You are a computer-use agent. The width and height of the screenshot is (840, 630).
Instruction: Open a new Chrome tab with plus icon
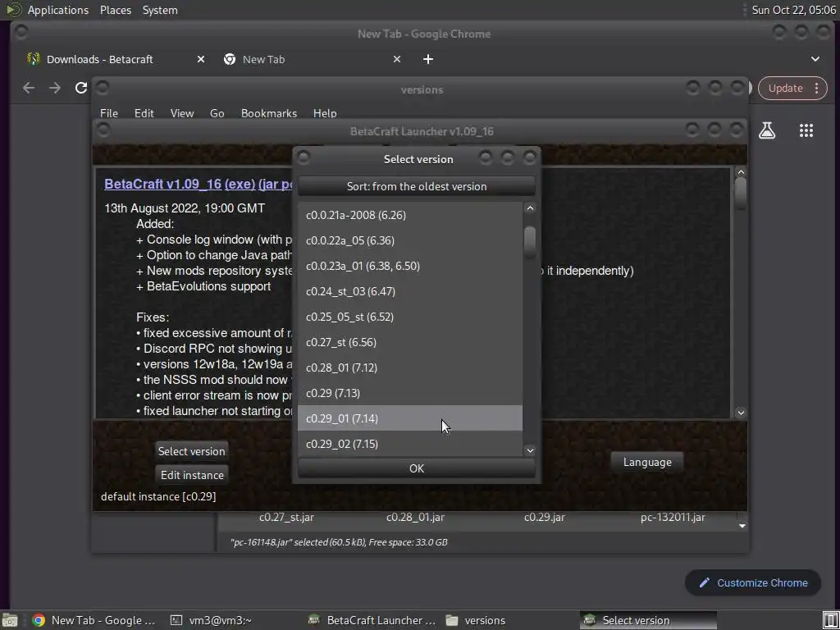tap(427, 59)
